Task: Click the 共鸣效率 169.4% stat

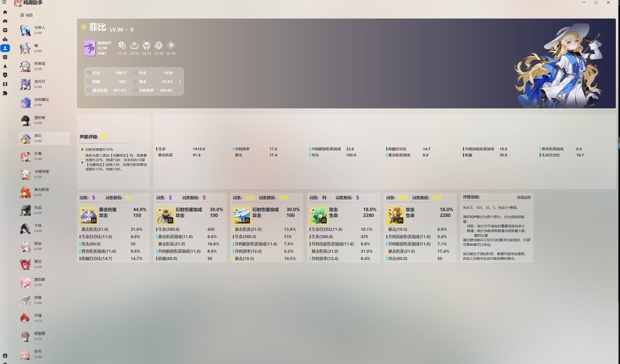Action: tap(153, 90)
